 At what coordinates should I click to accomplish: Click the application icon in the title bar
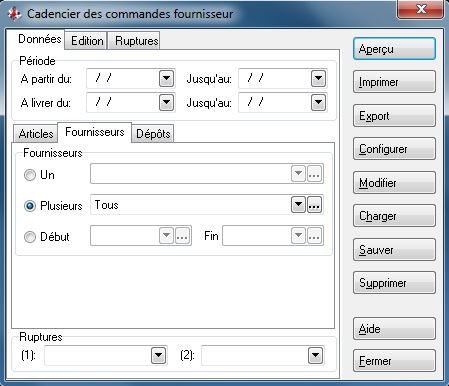pos(14,14)
